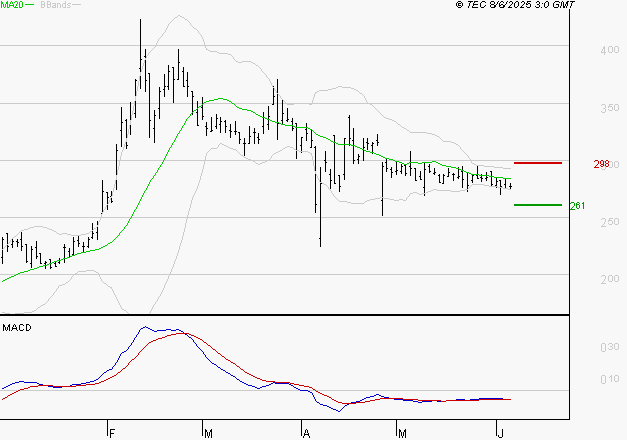
Task: Click the TEC 8/6/2025 copyright text
Action: [x=515, y=5]
